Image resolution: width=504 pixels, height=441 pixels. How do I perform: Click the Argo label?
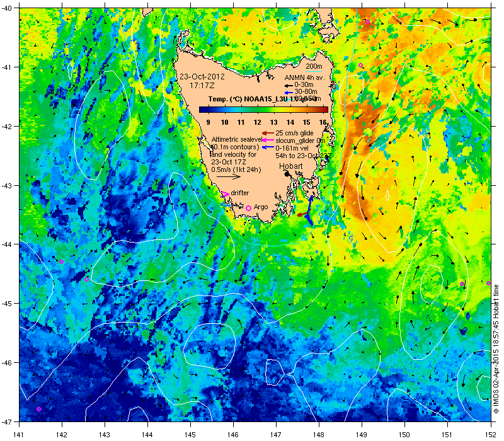click(x=261, y=207)
